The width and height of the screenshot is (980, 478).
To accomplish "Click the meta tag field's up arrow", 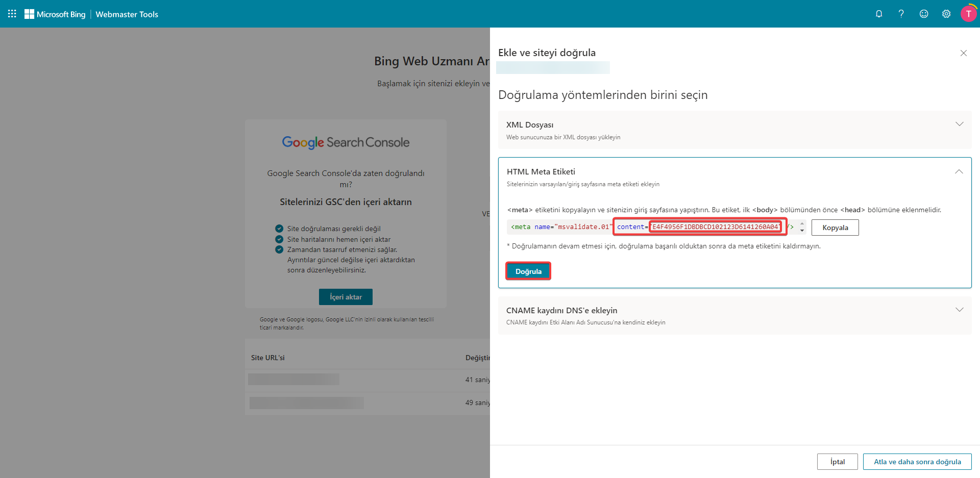I will (x=802, y=223).
